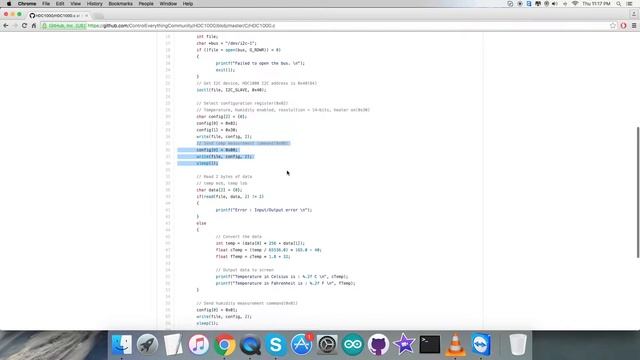This screenshot has height=360, width=640.
Task: Click the 'Failed to open the bus' printf line
Action: pos(260,63)
